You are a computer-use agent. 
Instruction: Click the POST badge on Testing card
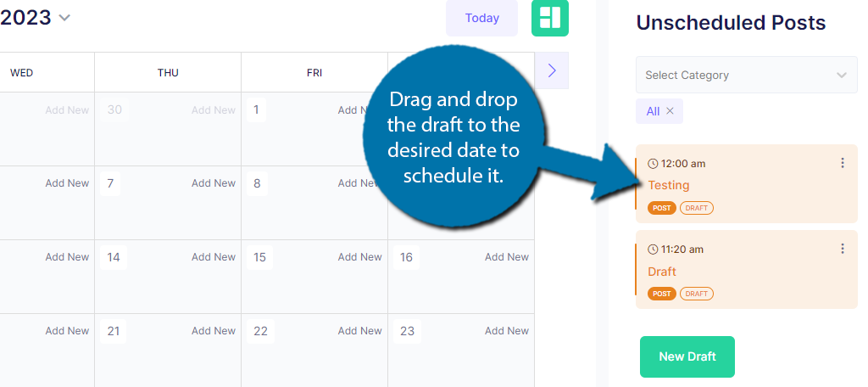(661, 208)
